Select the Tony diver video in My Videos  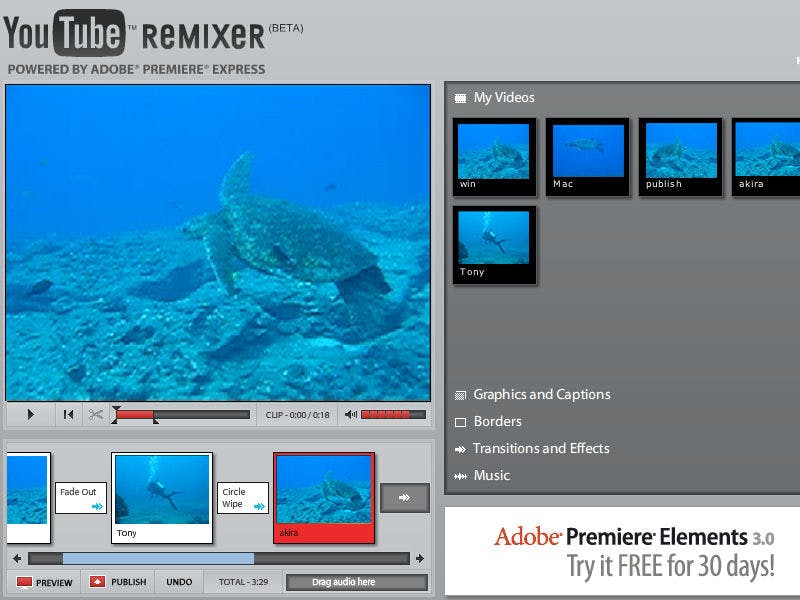tap(494, 245)
